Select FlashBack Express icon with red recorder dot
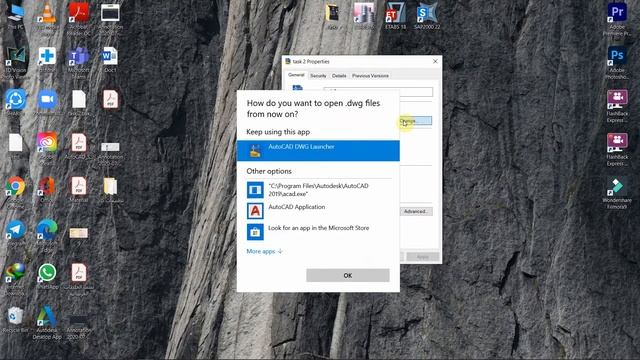 [617, 149]
